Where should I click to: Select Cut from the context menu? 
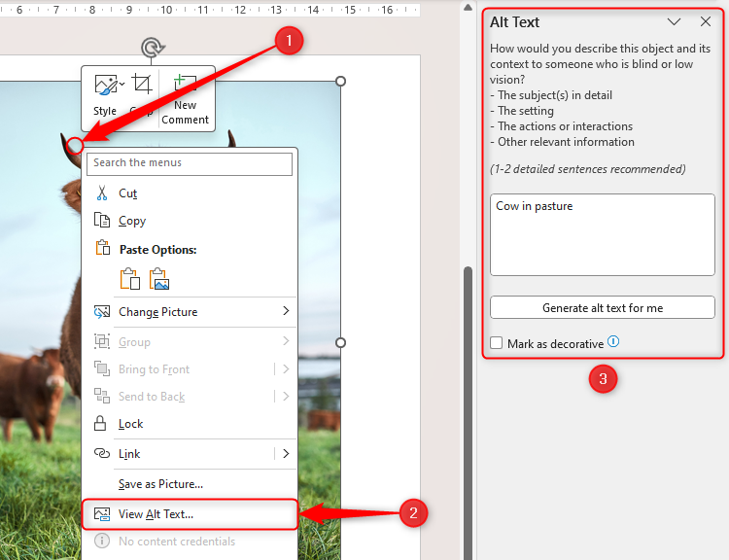(128, 193)
